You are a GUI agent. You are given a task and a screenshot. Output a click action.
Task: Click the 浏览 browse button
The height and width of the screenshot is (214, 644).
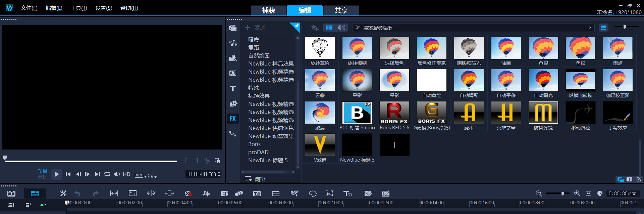256,179
